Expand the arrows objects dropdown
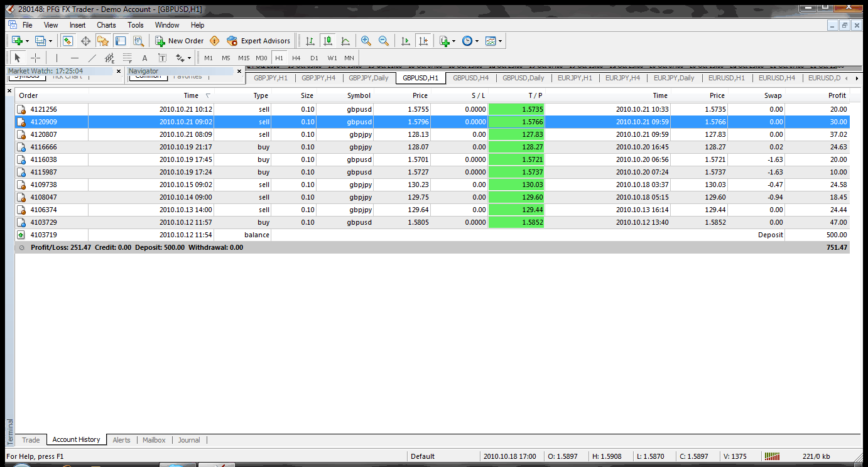The width and height of the screenshot is (868, 467). (x=189, y=58)
